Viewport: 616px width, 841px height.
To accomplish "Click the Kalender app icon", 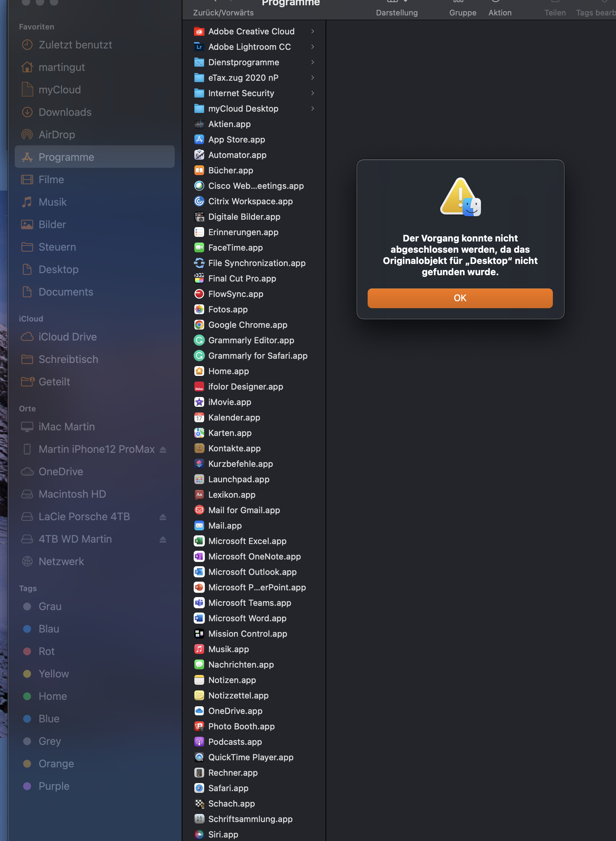I will [199, 417].
